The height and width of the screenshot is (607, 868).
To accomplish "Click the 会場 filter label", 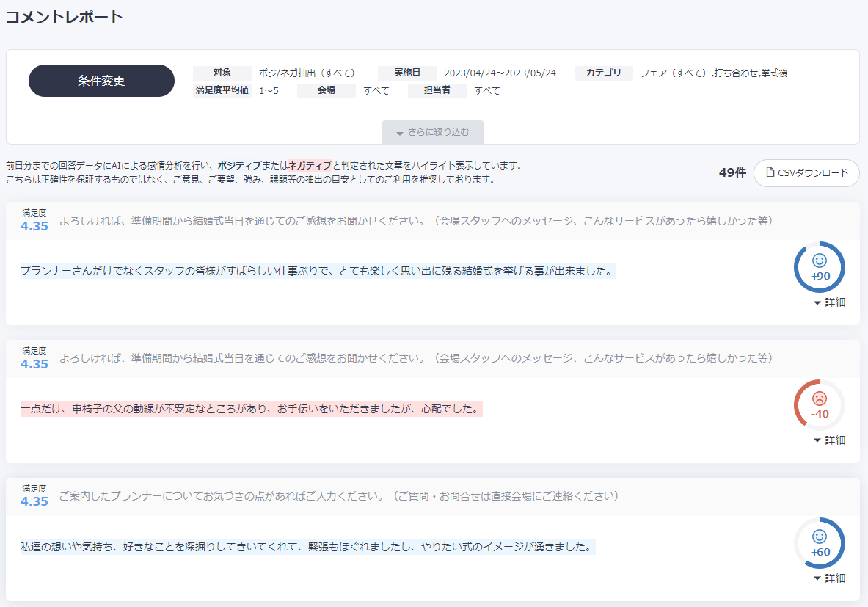I will pos(326,90).
